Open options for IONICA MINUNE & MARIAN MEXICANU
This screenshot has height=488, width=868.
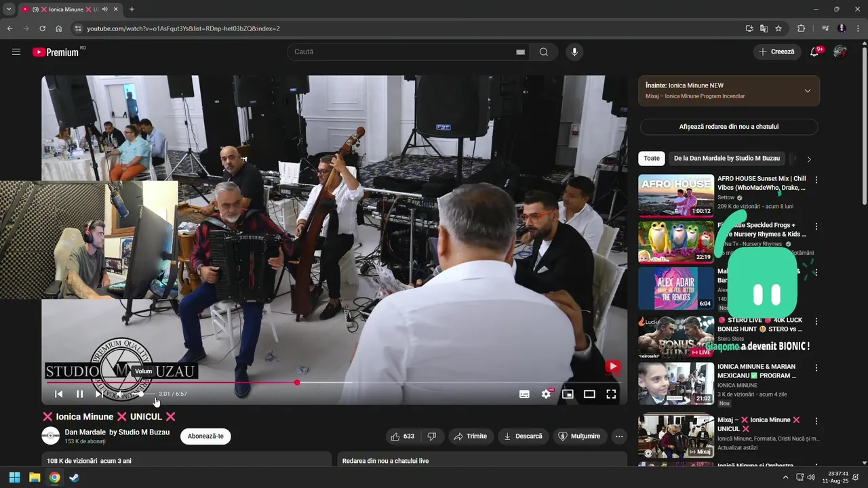pos(816,368)
